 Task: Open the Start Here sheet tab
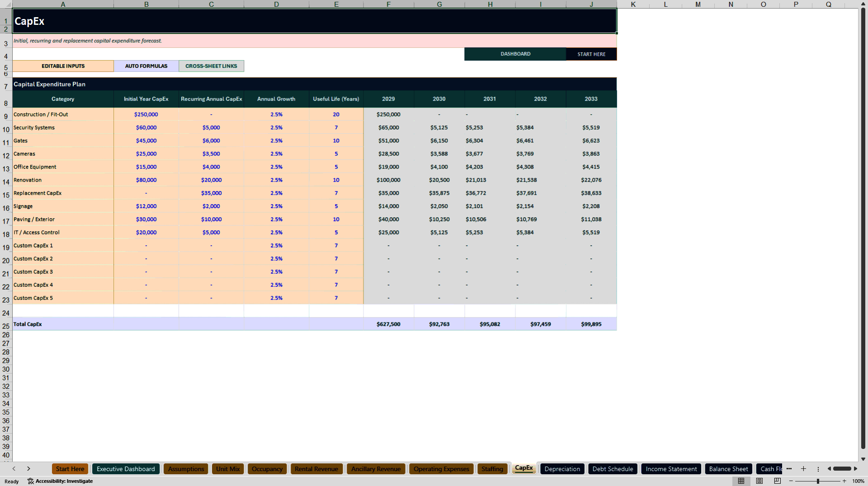[x=70, y=469]
